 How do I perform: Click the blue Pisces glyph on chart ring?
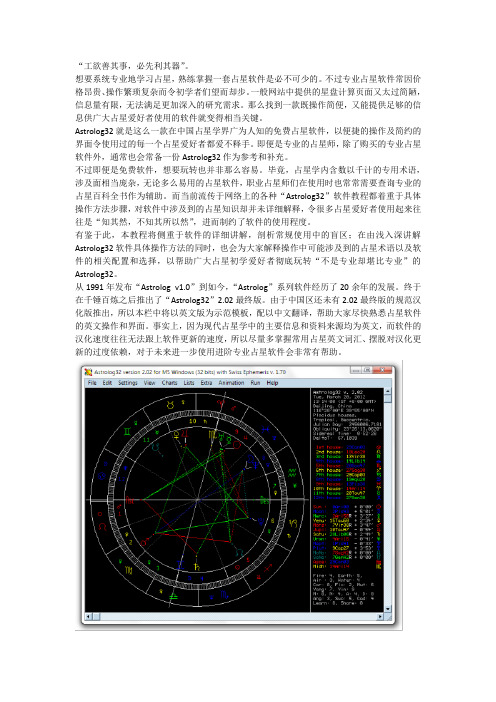coord(265,429)
